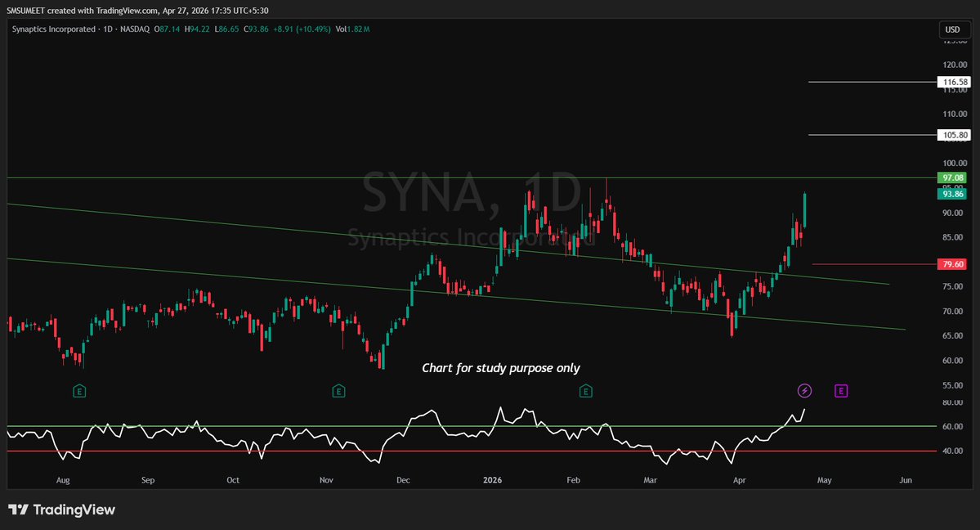Click the green earnings marker near February
The height and width of the screenshot is (530, 980).
pos(585,391)
